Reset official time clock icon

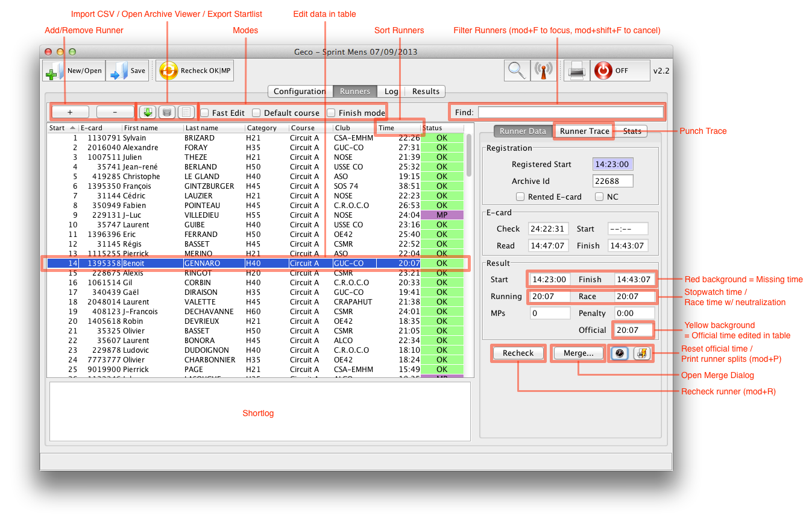point(620,353)
